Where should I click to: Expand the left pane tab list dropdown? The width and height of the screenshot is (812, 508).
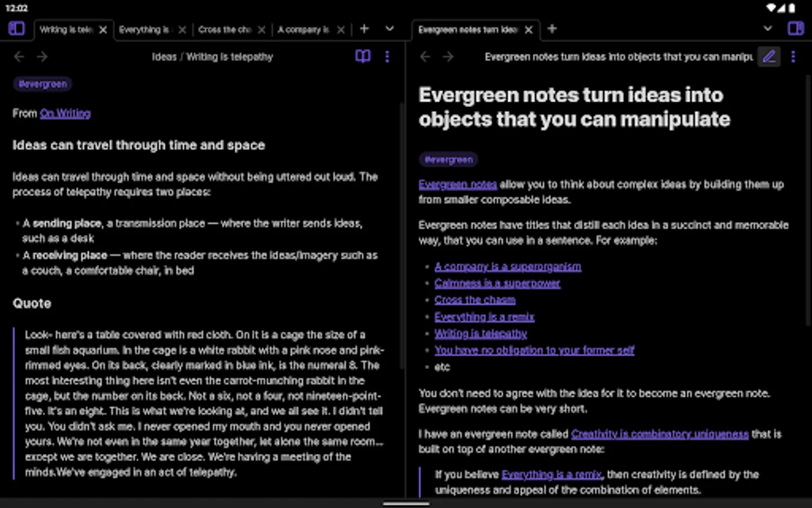390,28
